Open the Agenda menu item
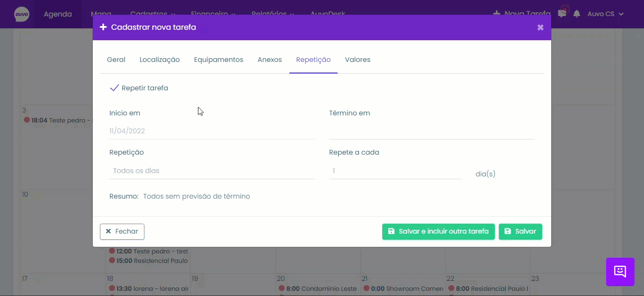This screenshot has width=644, height=296. (x=58, y=14)
